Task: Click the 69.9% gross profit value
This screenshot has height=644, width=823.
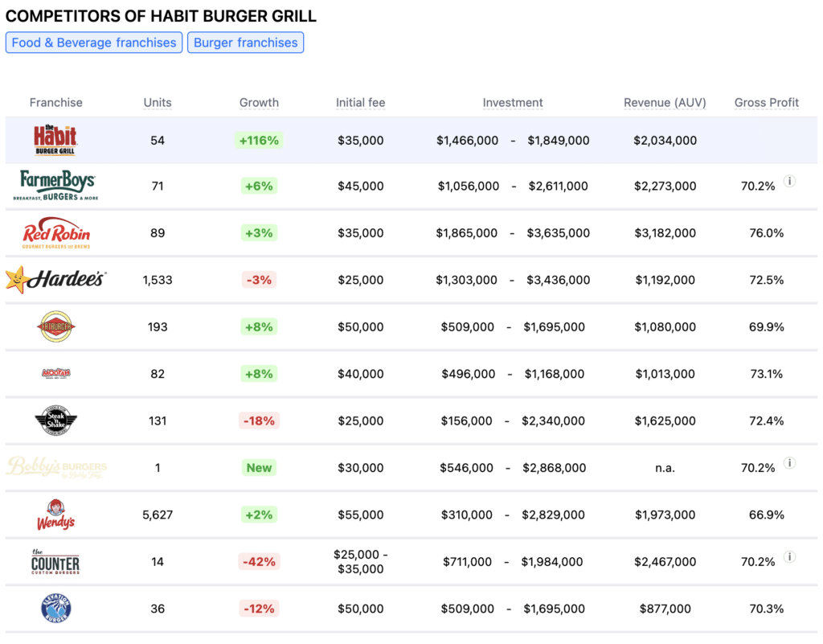Action: click(766, 326)
